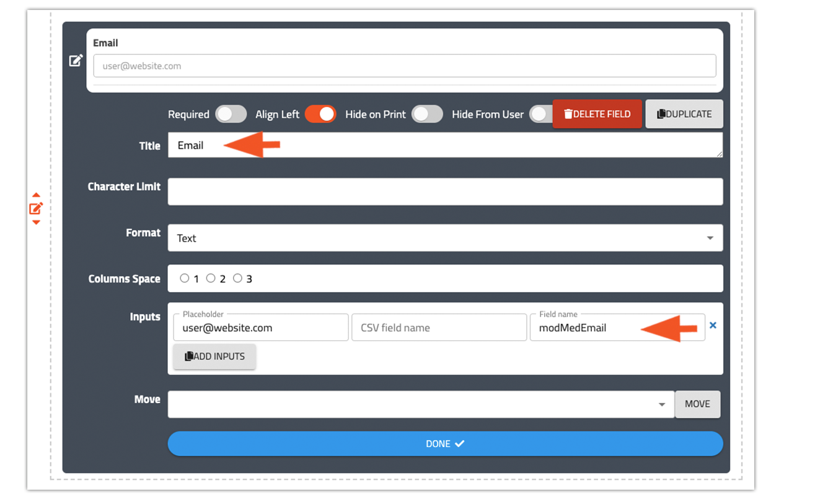The height and width of the screenshot is (504, 820).
Task: Select Columns Space option 2
Action: tap(211, 278)
